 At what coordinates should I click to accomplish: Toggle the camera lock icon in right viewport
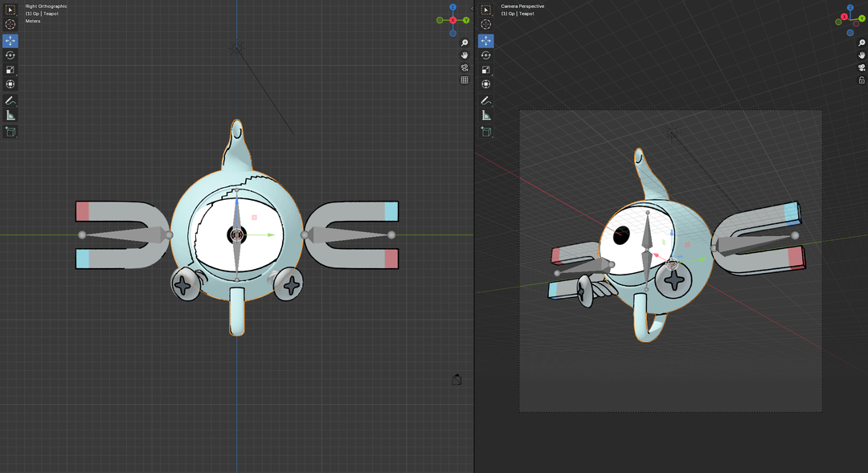tap(862, 80)
